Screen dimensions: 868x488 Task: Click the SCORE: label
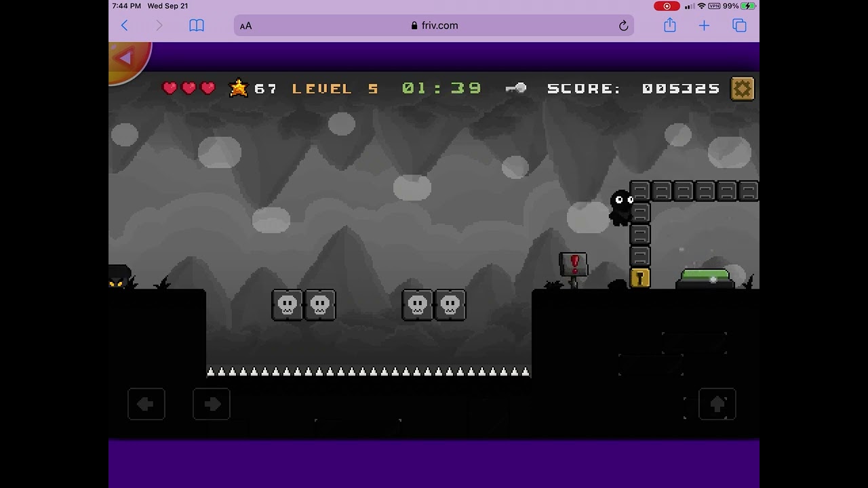(x=584, y=89)
